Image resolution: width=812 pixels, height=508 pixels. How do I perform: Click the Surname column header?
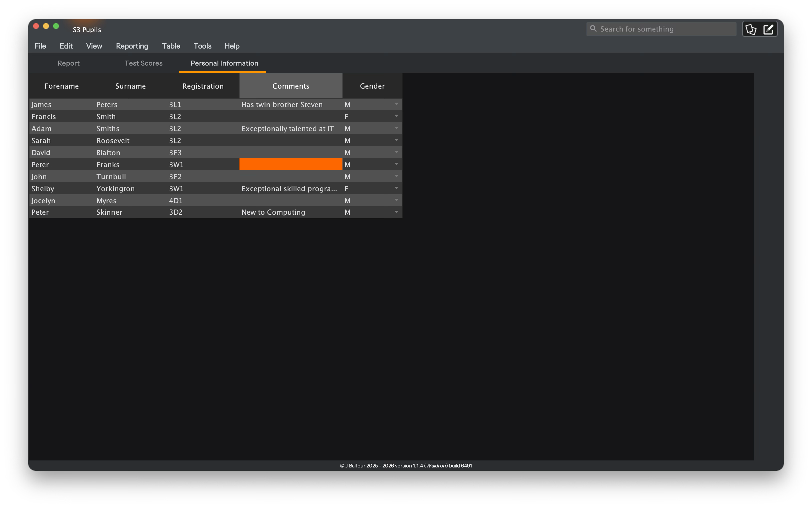(130, 86)
